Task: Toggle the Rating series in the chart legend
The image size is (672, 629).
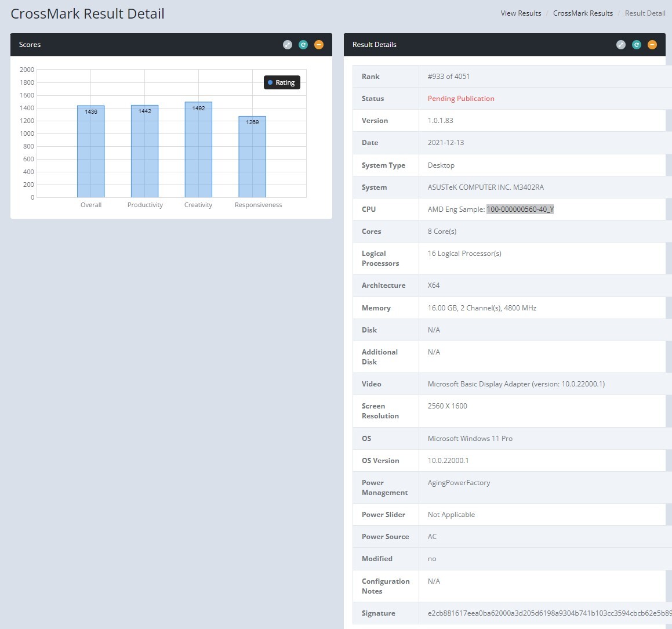Action: coord(282,82)
